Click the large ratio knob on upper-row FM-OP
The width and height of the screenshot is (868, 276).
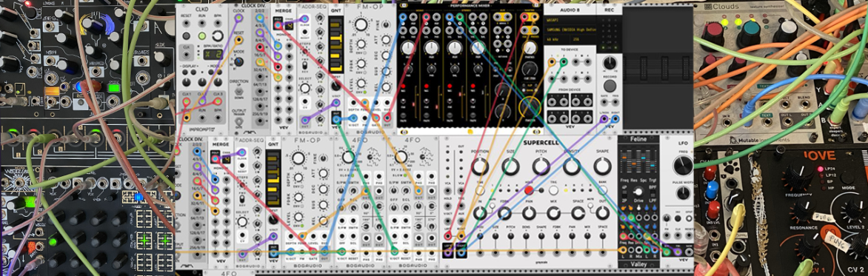361,24
